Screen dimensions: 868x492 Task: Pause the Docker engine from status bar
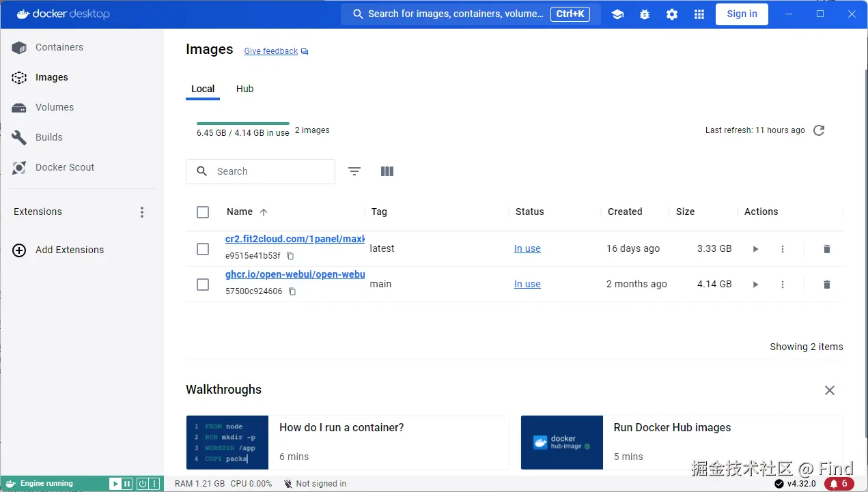coord(127,484)
